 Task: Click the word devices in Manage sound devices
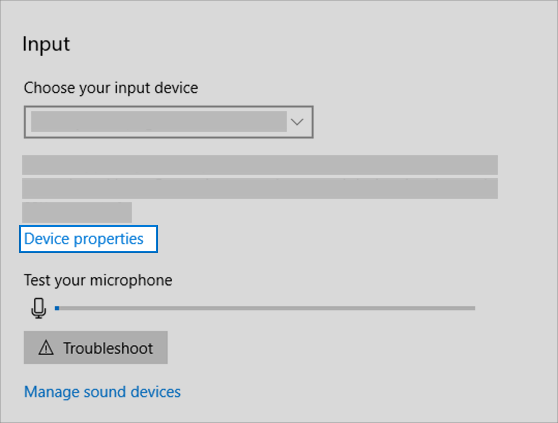coord(156,392)
